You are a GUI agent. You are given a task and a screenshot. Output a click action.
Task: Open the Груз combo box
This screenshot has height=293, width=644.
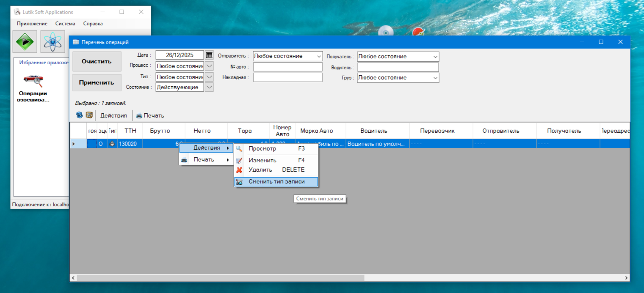click(398, 78)
